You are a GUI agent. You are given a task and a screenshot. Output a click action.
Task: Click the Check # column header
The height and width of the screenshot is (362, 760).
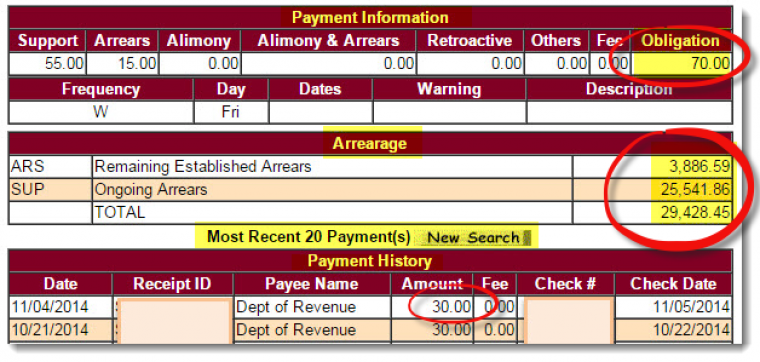pos(565,284)
